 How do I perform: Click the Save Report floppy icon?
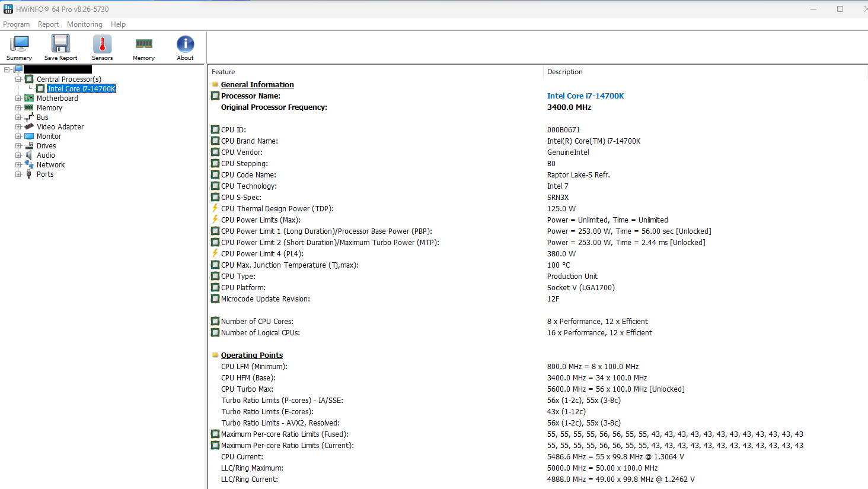pyautogui.click(x=60, y=45)
